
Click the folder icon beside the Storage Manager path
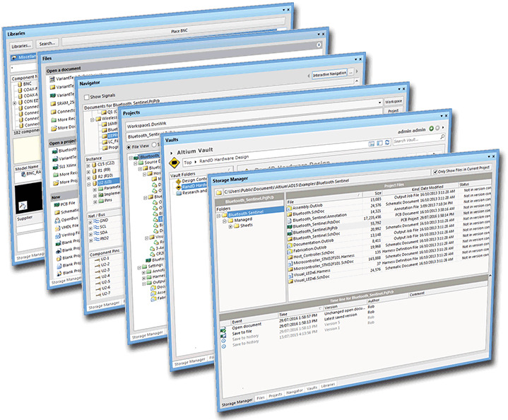(219, 192)
